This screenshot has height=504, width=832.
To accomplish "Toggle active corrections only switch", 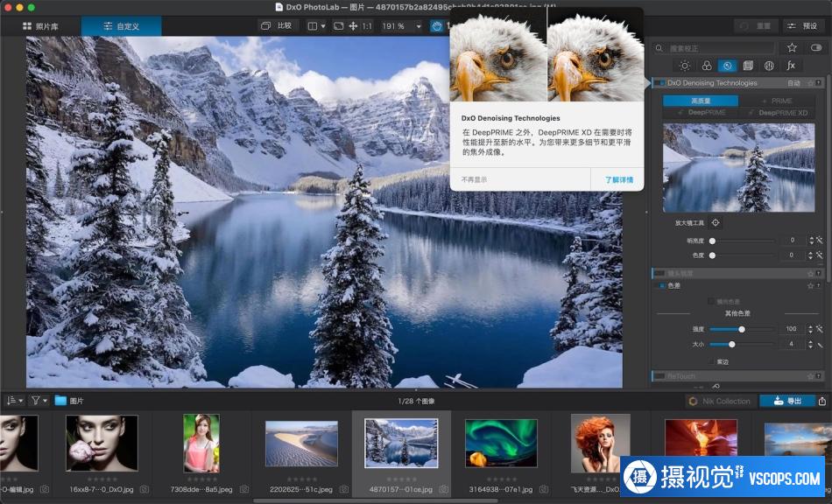I will point(816,48).
